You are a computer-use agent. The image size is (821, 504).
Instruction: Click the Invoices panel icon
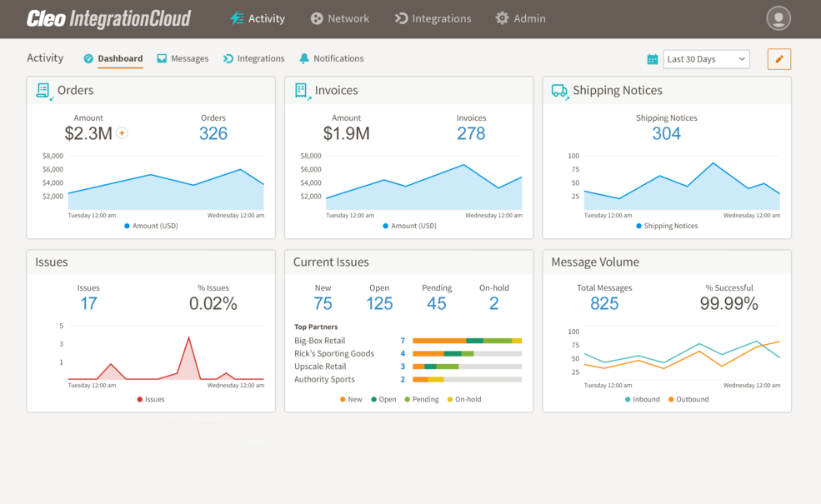[302, 90]
